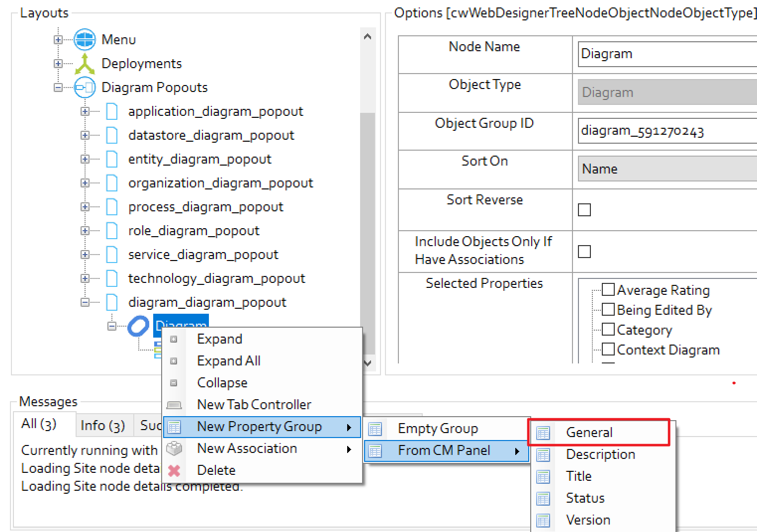The height and width of the screenshot is (532, 757).
Task: Expand the datastore_diagram_popout node
Action: [85, 135]
